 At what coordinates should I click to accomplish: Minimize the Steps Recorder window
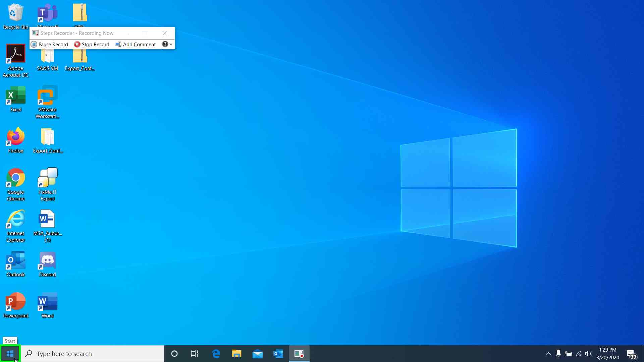[125, 33]
